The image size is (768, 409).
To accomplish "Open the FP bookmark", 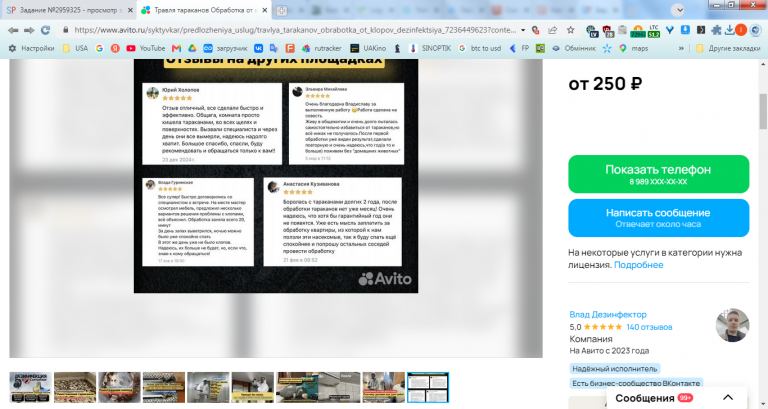I will click(x=519, y=48).
